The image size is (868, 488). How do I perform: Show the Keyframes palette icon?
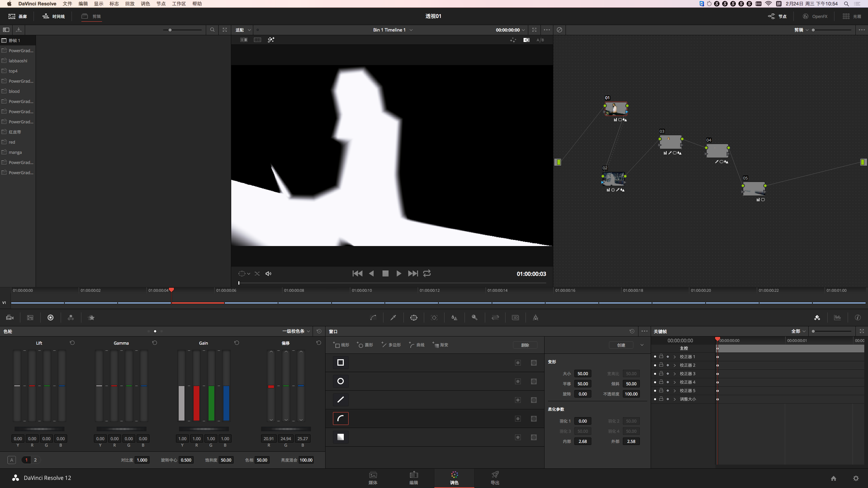pyautogui.click(x=817, y=318)
